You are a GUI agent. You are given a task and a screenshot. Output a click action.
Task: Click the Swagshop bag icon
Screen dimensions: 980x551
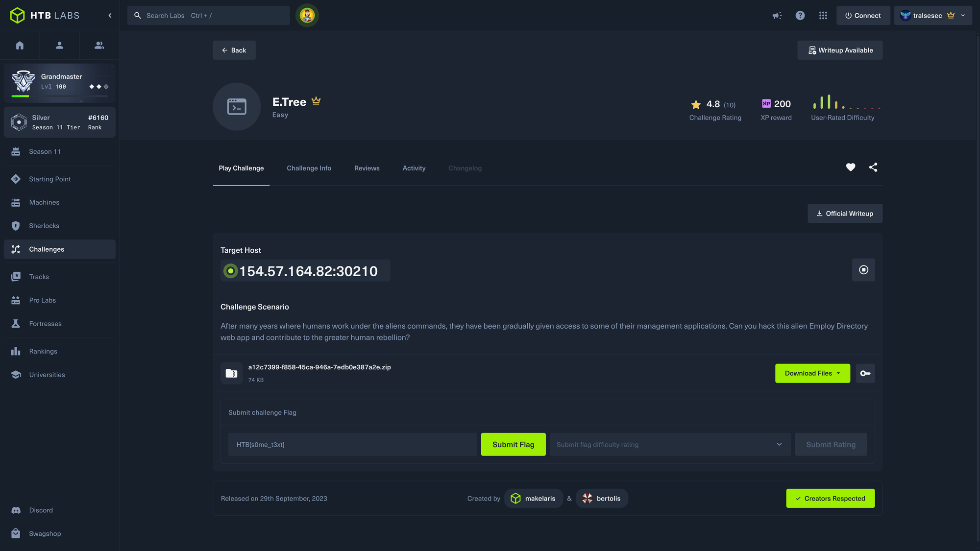[16, 534]
